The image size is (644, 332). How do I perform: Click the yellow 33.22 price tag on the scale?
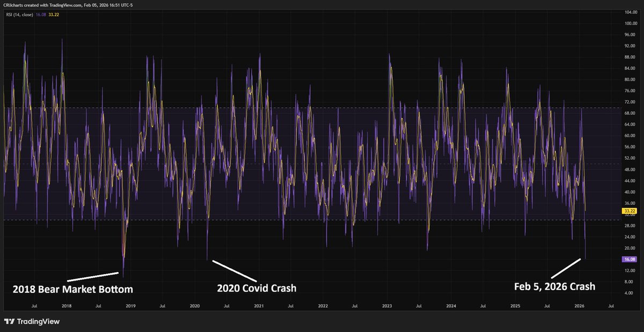(629, 211)
